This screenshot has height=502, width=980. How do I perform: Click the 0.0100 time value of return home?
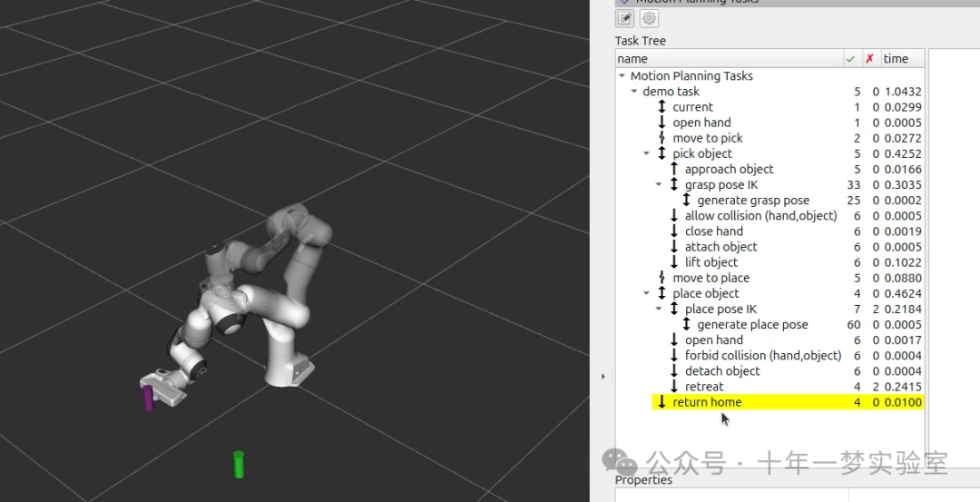(903, 403)
